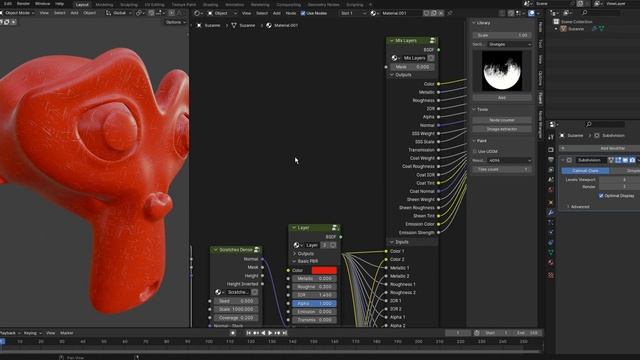This screenshot has height=360, width=640.
Task: Open the Object shader type dropdown
Action: pyautogui.click(x=222, y=13)
